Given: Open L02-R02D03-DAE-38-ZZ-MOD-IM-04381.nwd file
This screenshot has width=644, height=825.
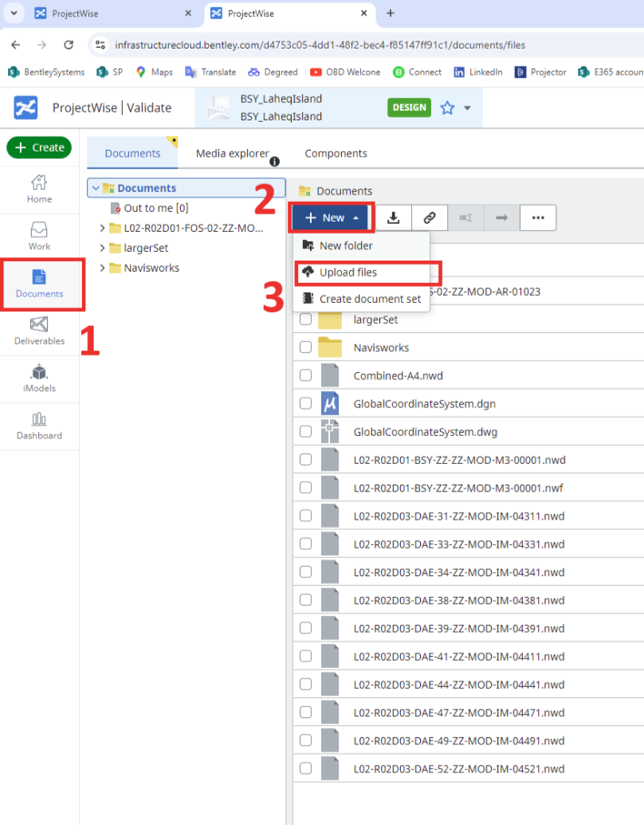Looking at the screenshot, I should (x=459, y=600).
